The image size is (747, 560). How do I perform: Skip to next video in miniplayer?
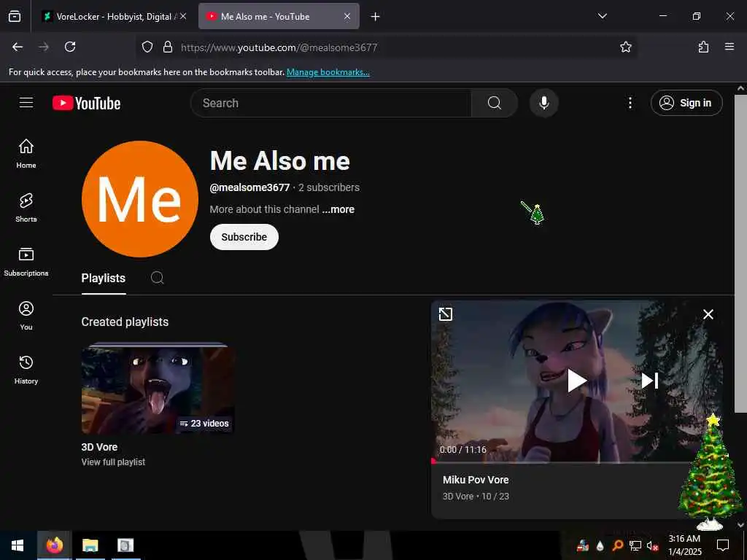tap(649, 381)
